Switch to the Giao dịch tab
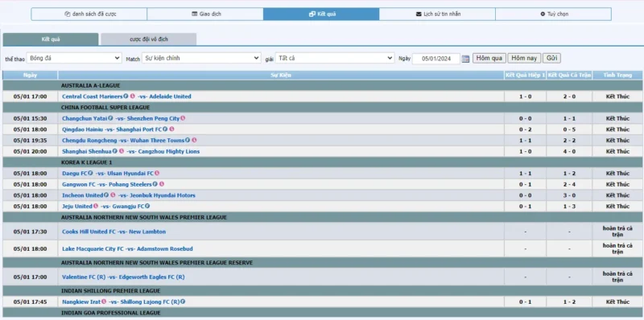Image resolution: width=644 pixels, height=320 pixels. (x=205, y=14)
